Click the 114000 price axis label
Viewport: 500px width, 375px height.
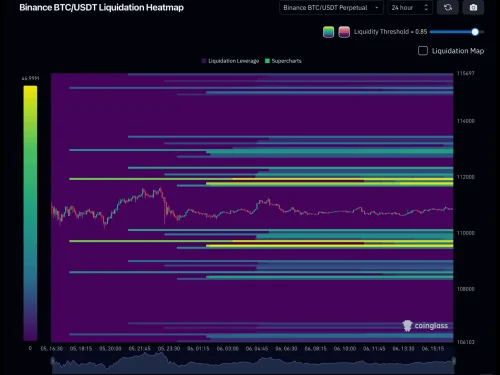466,121
